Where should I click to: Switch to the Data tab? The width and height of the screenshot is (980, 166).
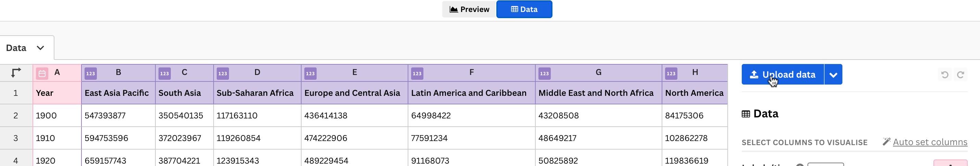[x=524, y=10]
